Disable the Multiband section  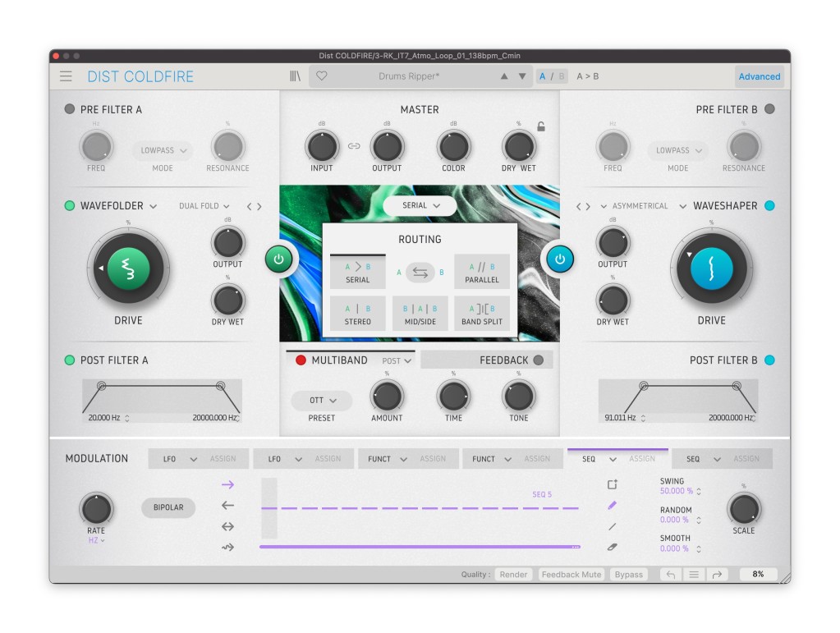[301, 360]
